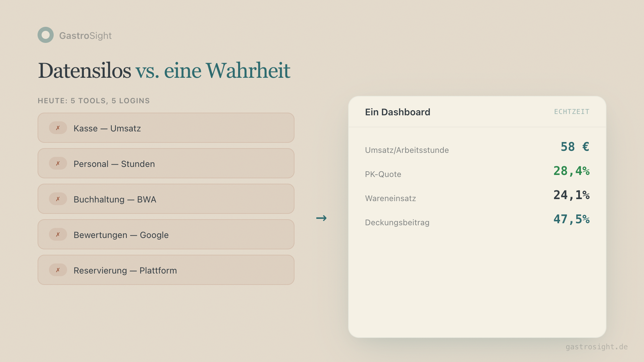This screenshot has height=362, width=644.
Task: Select the Kasse — Umsatz label
Action: point(107,128)
